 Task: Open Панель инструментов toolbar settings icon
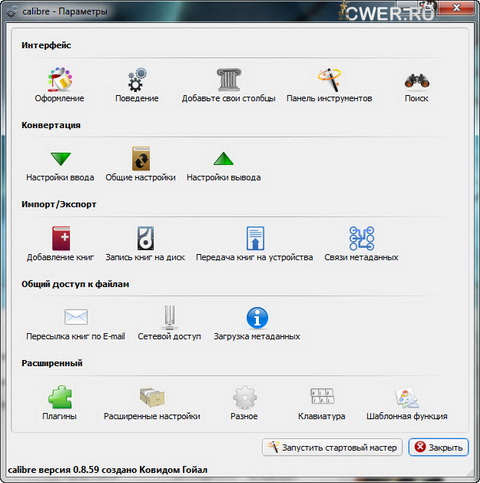coord(329,79)
